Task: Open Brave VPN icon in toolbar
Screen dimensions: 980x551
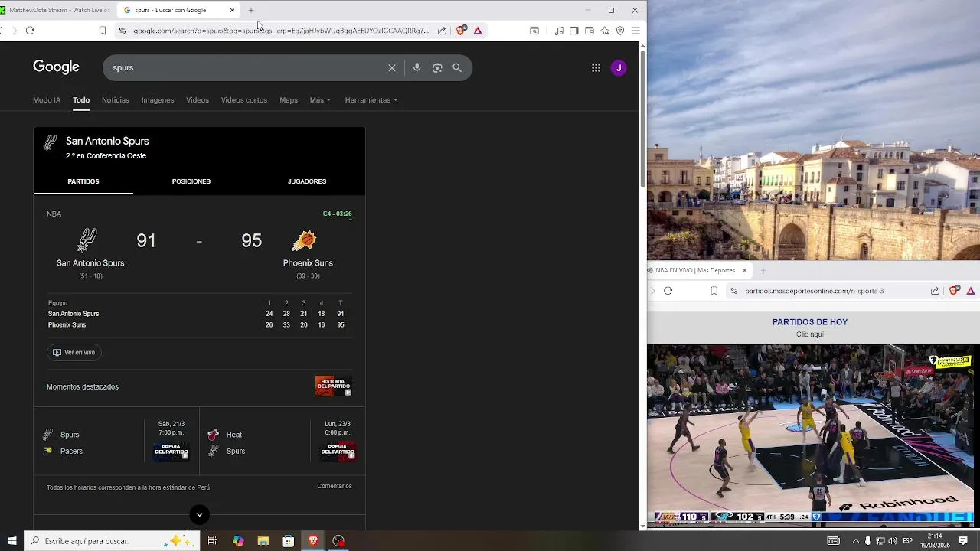Action: coord(620,31)
